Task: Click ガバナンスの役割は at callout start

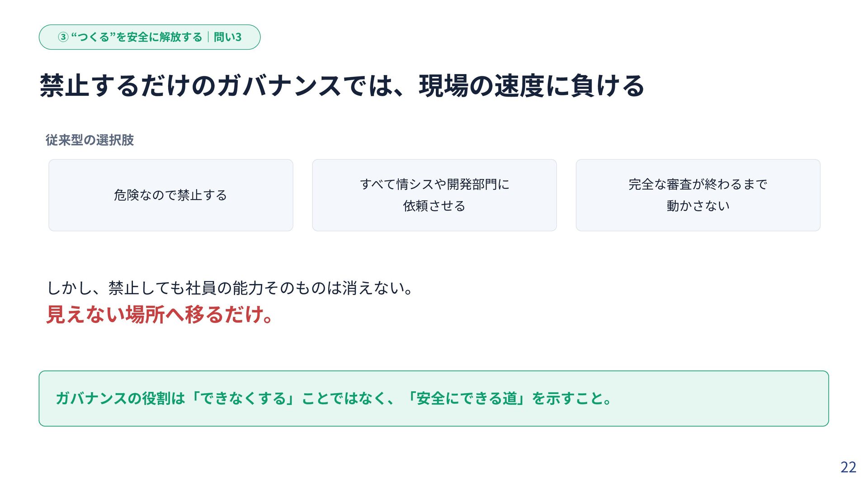Action: click(x=120, y=399)
